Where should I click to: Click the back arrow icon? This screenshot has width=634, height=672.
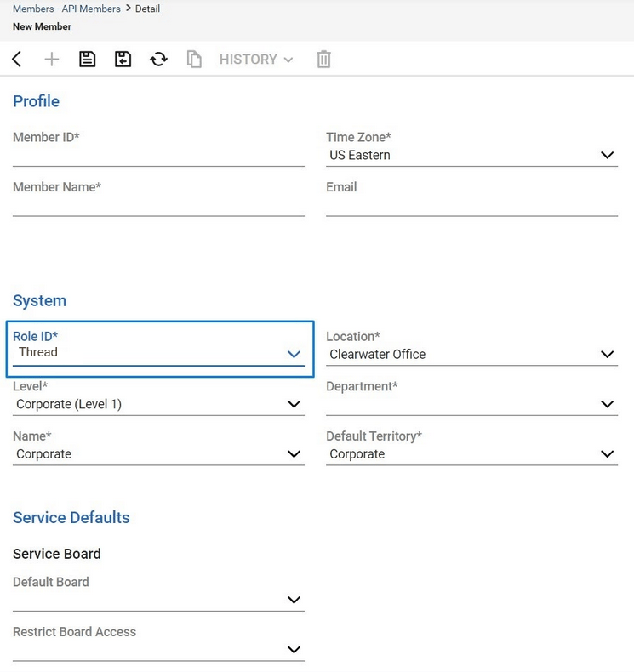point(17,60)
